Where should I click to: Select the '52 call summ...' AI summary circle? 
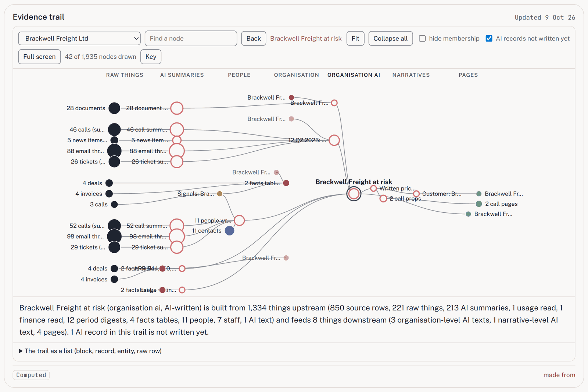[x=177, y=226]
